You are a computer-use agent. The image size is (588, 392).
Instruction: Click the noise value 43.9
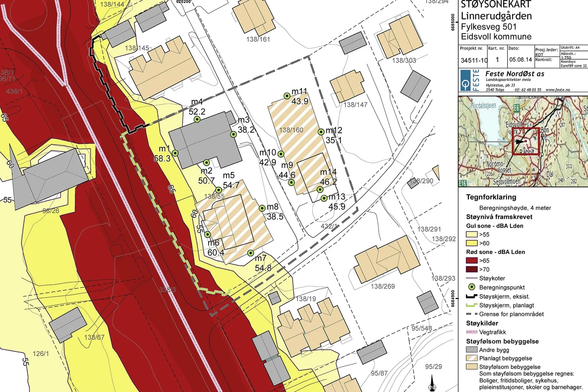(x=300, y=101)
